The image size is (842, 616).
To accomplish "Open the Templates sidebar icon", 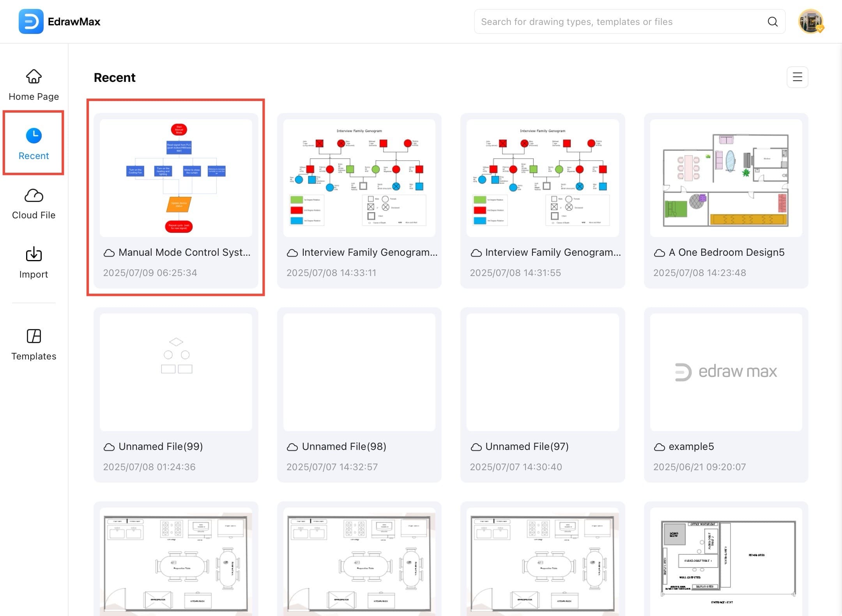I will [x=34, y=336].
